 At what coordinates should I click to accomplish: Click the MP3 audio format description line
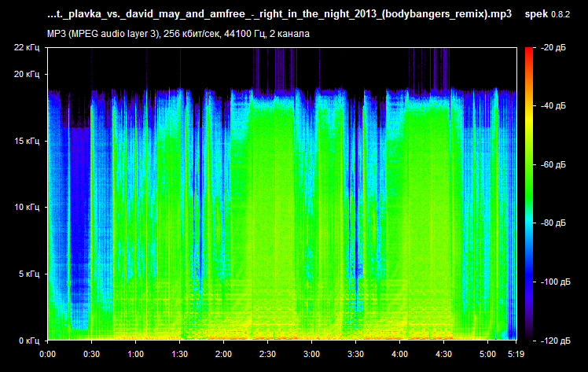[x=178, y=34]
